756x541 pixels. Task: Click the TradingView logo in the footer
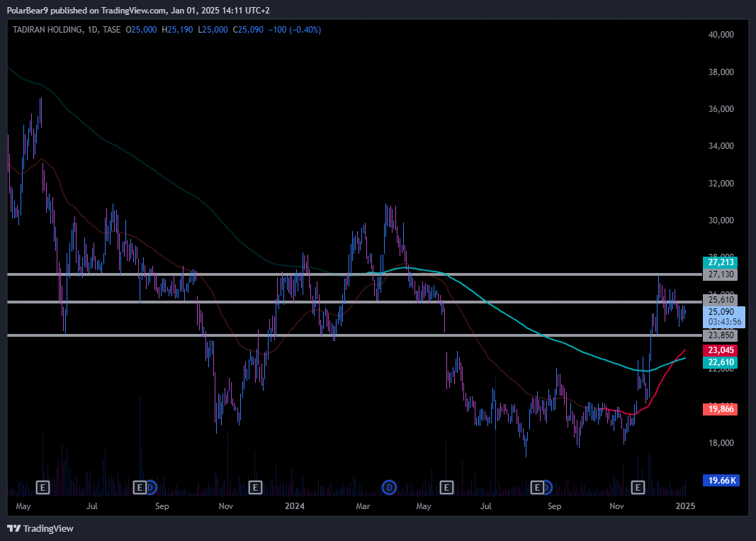click(40, 528)
